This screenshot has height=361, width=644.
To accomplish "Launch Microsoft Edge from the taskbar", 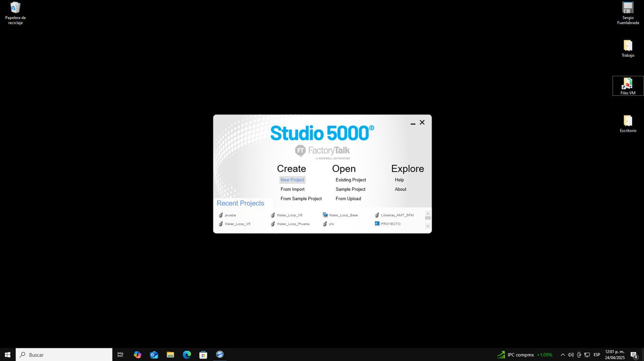I will [x=187, y=354].
